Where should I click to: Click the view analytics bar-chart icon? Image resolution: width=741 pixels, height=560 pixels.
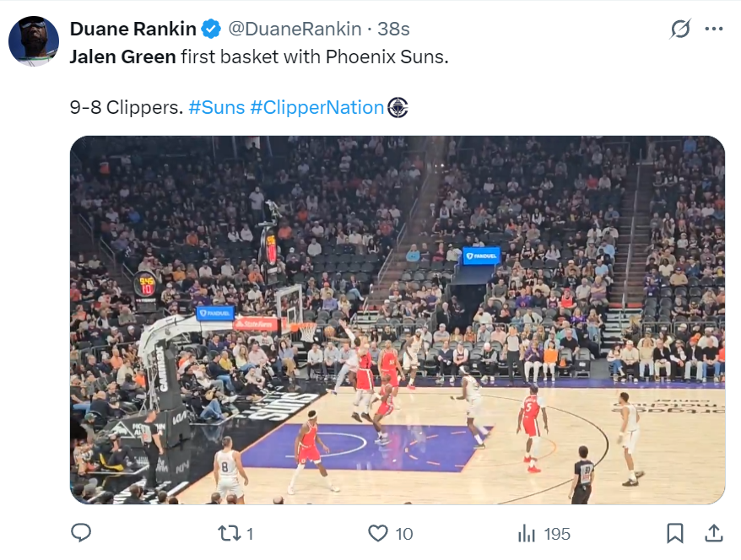coord(527,533)
